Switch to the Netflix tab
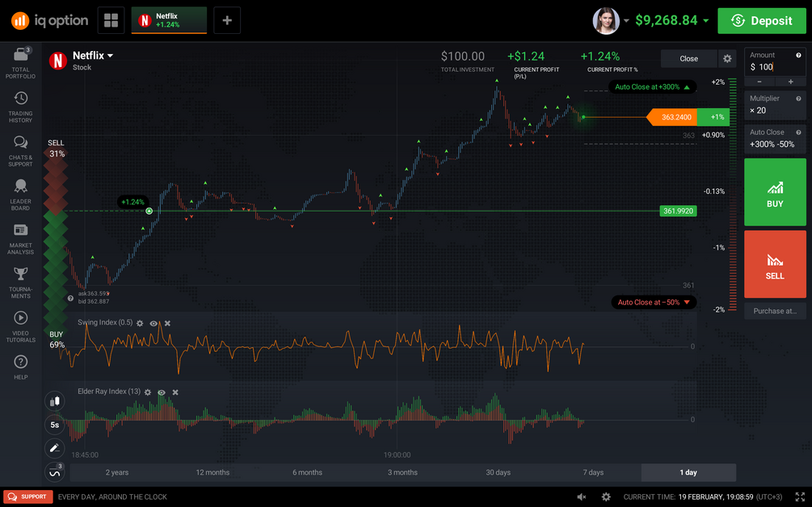Image resolution: width=812 pixels, height=507 pixels. coord(169,21)
